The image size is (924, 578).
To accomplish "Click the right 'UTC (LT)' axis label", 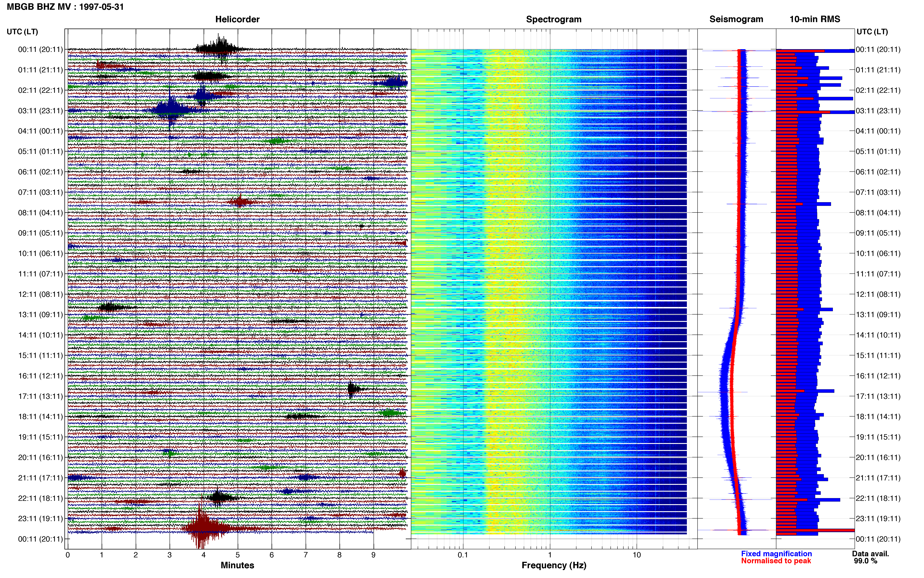I will [872, 32].
